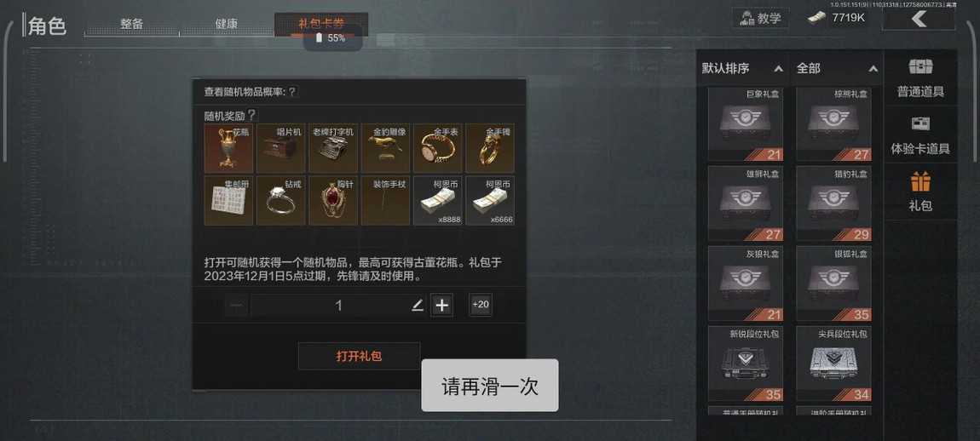This screenshot has width=980, height=441.
Task: Switch to the 整备 tab
Action: 132,24
